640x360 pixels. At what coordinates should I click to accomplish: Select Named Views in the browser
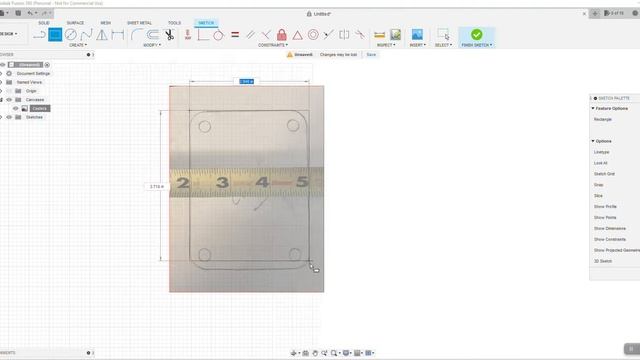coord(29,82)
